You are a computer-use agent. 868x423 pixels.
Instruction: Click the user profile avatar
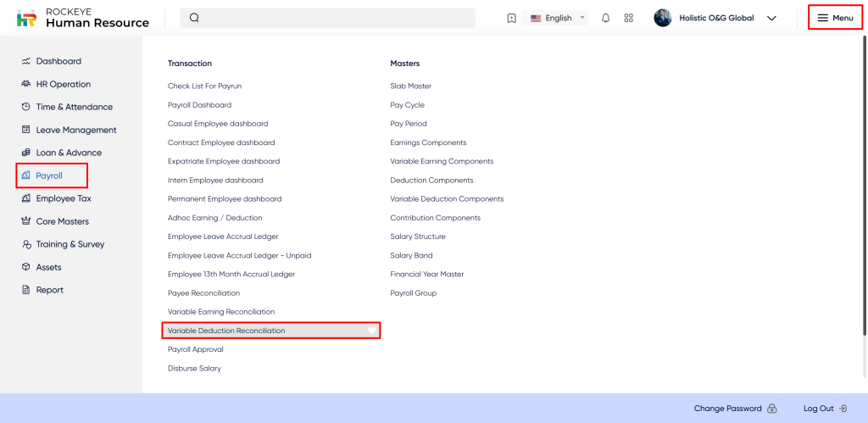663,18
